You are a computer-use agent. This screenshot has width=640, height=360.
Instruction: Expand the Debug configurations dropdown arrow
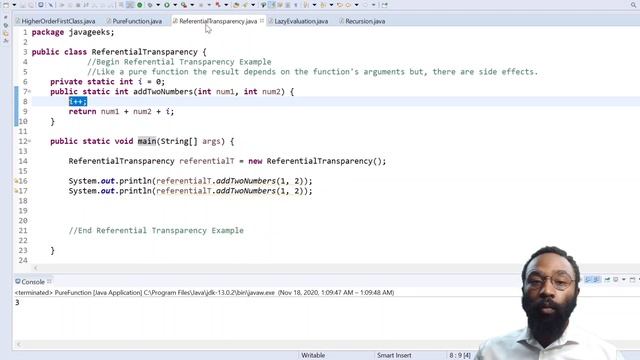click(x=158, y=5)
